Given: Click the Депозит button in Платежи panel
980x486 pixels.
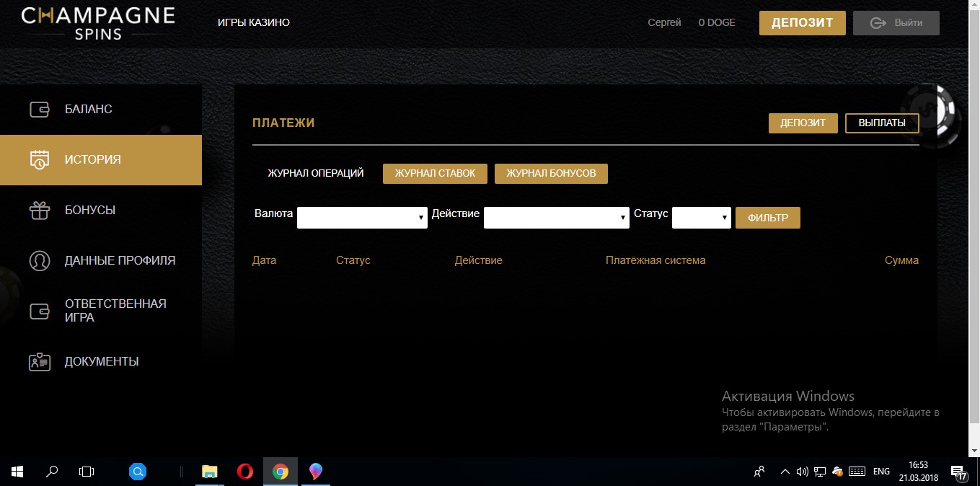Looking at the screenshot, I should pyautogui.click(x=803, y=123).
